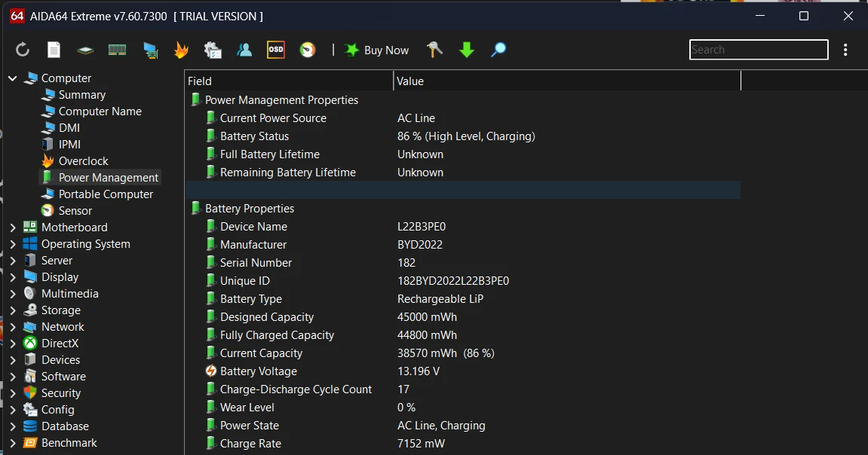
Task: Open the OSD panel icon
Action: click(x=276, y=50)
